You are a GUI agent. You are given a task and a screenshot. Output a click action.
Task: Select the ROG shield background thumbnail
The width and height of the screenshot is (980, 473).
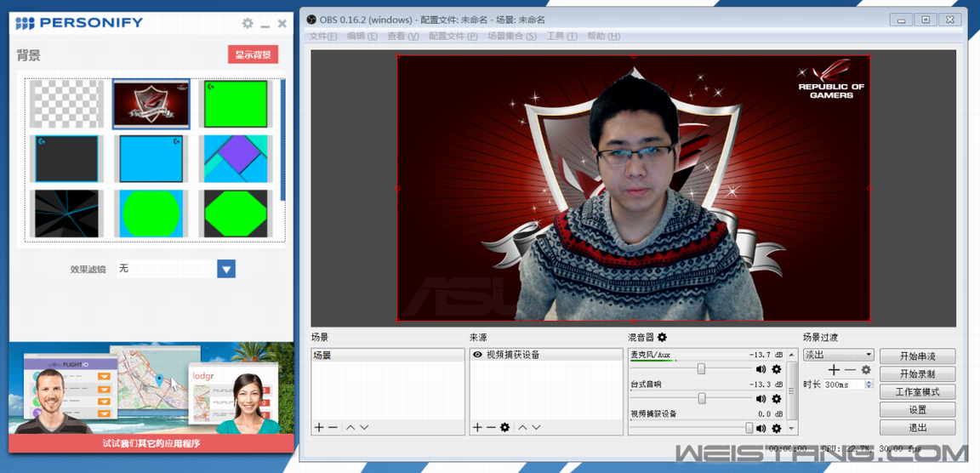151,104
